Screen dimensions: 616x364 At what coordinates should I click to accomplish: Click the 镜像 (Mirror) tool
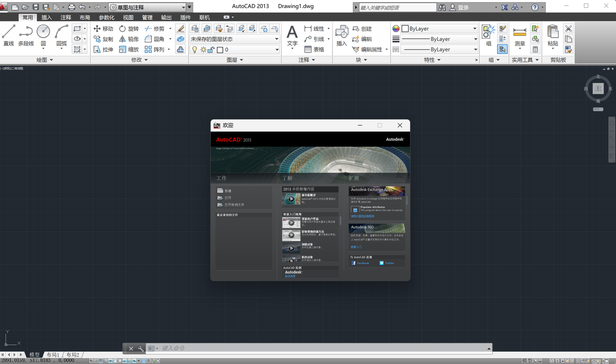[129, 39]
